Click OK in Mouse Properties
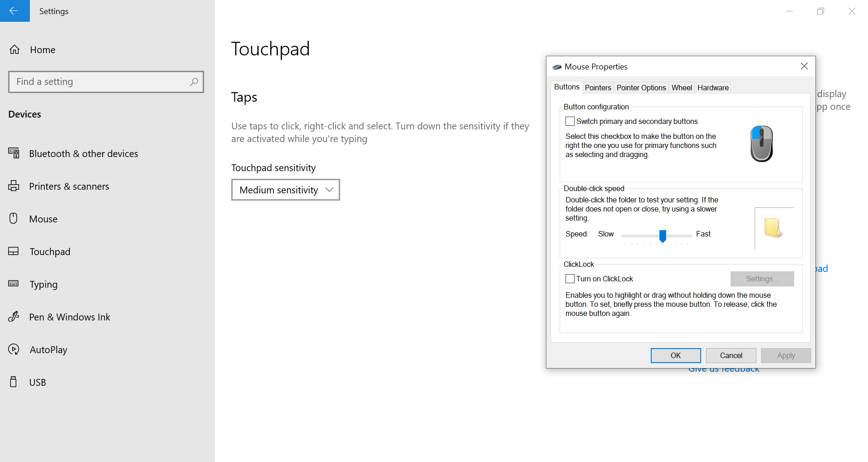 [x=676, y=355]
